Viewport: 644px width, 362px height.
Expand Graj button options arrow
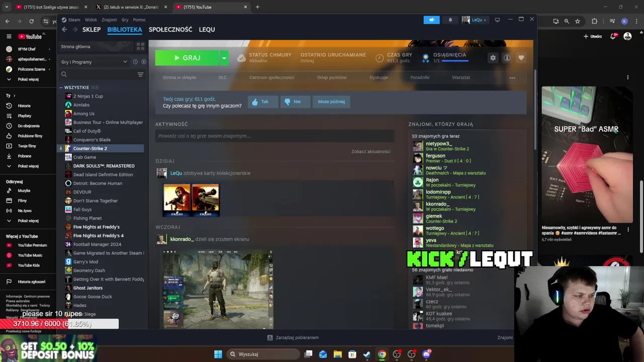224,58
